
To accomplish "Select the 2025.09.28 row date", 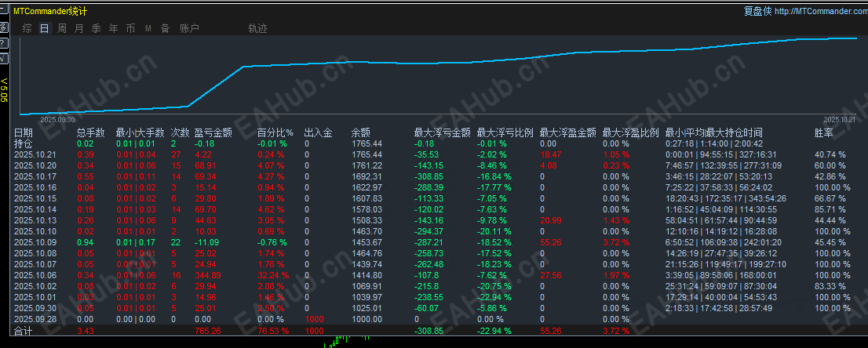I will pyautogui.click(x=35, y=319).
